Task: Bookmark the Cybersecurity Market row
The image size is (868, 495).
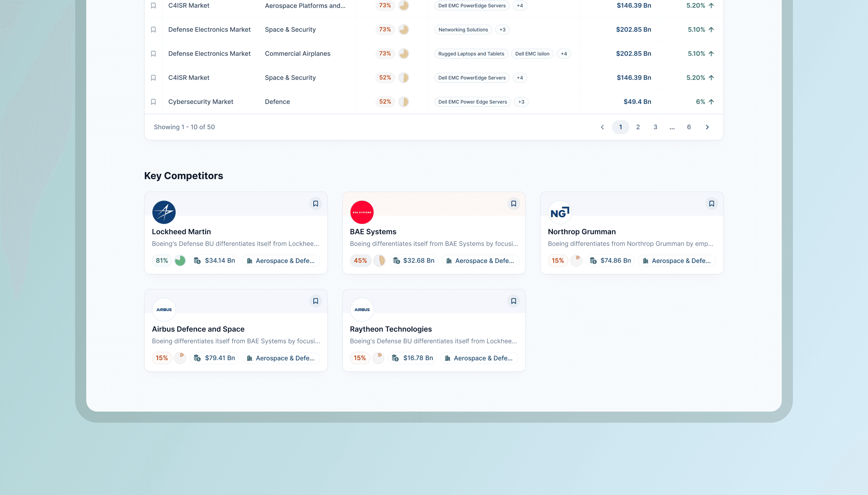Action: pos(153,102)
